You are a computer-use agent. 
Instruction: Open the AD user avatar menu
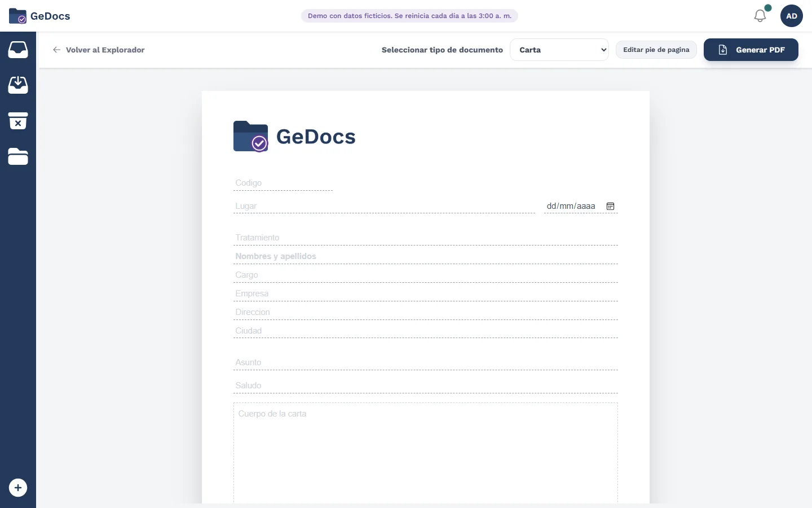792,16
